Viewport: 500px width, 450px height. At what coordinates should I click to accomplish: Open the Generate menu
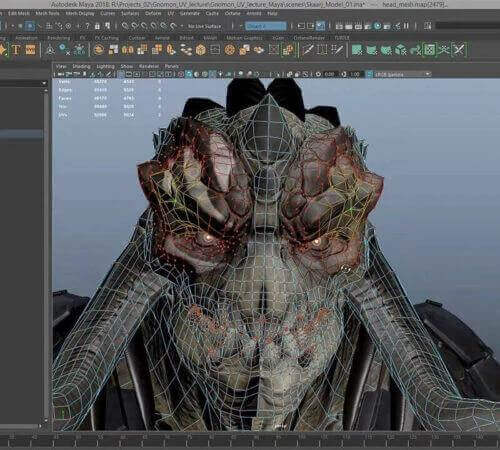(x=189, y=14)
